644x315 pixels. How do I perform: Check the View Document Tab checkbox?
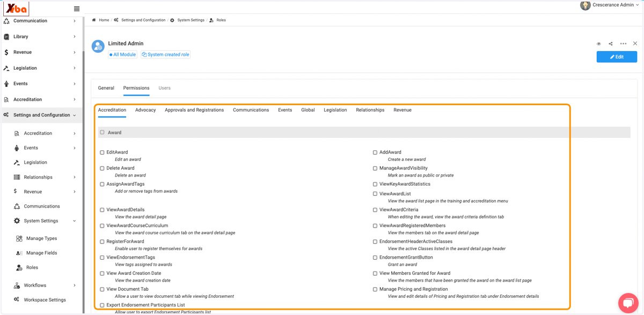102,290
